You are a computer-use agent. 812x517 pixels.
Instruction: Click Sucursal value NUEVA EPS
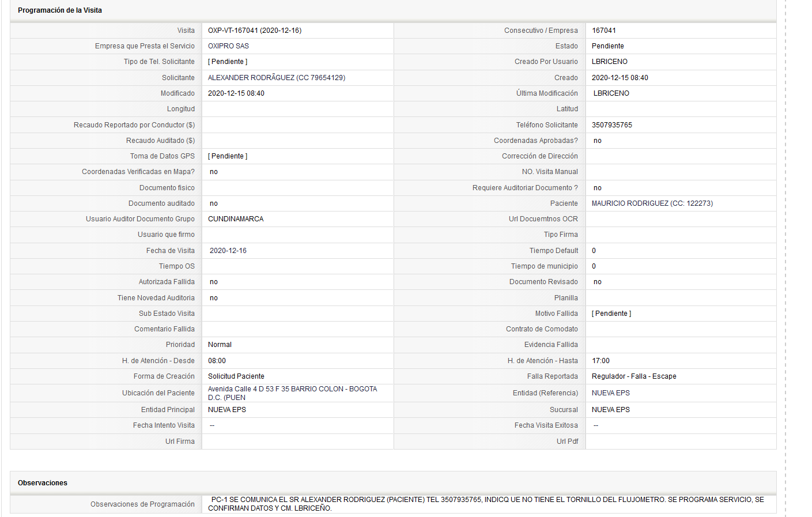click(x=611, y=410)
